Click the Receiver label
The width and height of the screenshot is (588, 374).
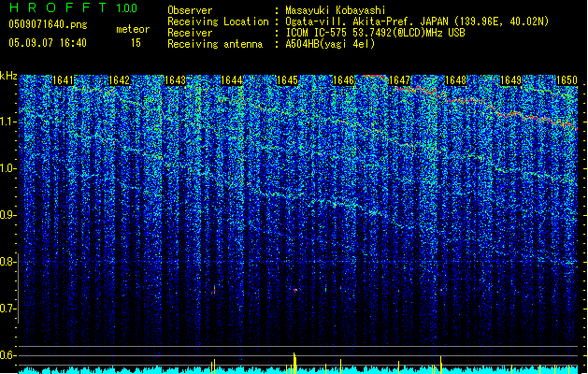coord(190,33)
